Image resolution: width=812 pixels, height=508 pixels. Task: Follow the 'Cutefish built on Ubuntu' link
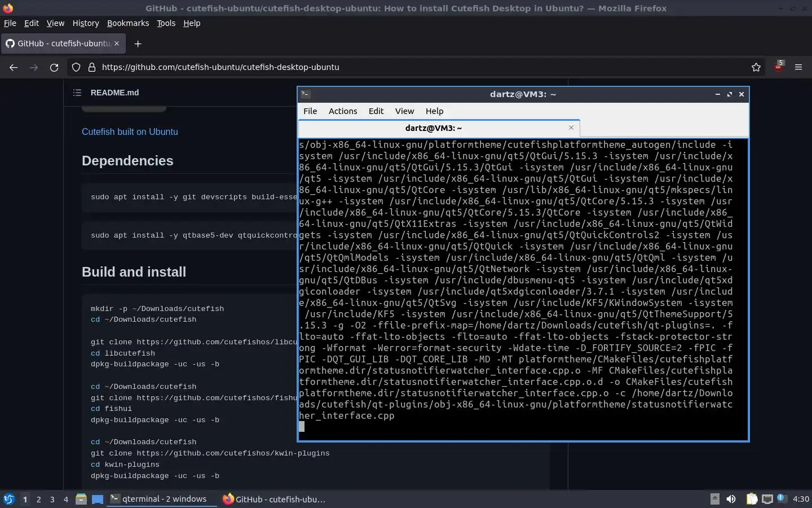click(130, 132)
